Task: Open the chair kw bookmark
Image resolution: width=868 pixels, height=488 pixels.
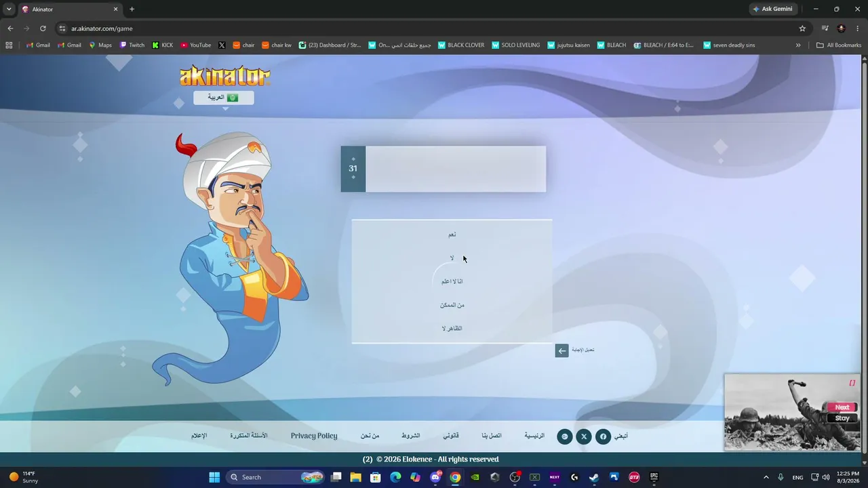Action: pos(277,45)
